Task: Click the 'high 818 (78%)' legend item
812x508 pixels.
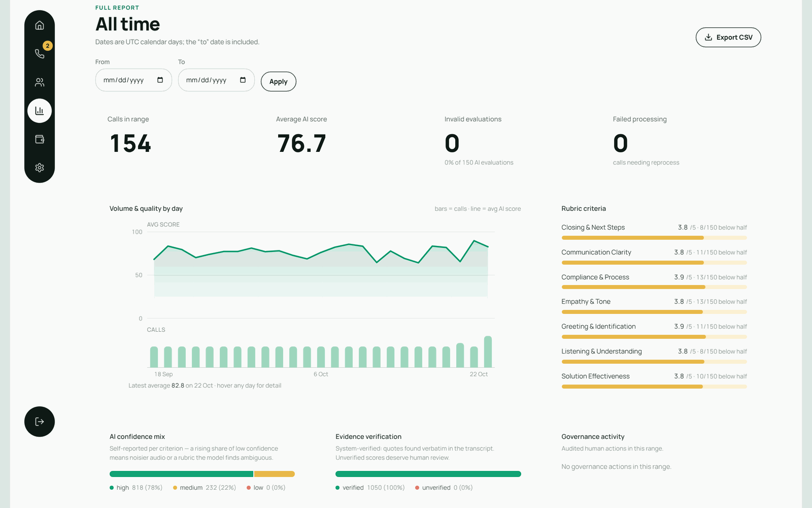Action: pos(136,488)
